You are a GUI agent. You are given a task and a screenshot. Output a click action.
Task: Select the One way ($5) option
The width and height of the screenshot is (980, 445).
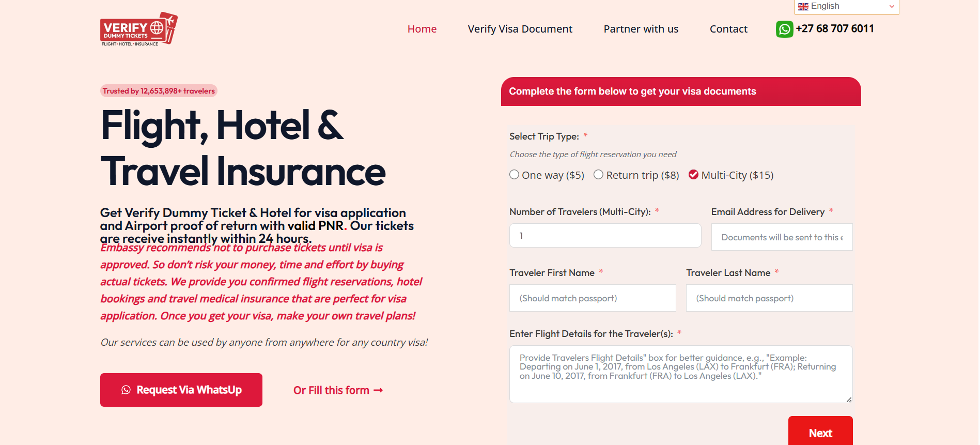(x=515, y=175)
